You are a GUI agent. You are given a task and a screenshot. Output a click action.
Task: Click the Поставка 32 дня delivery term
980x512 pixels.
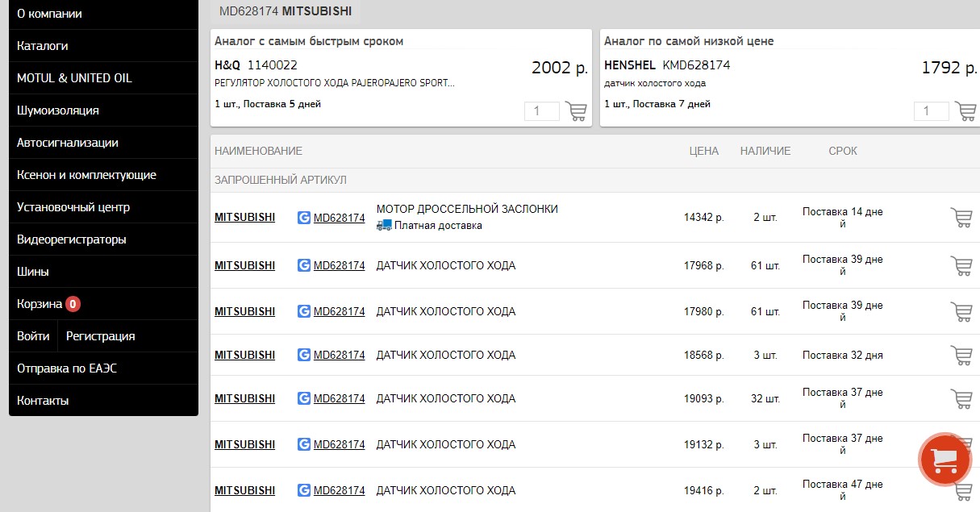coord(843,355)
